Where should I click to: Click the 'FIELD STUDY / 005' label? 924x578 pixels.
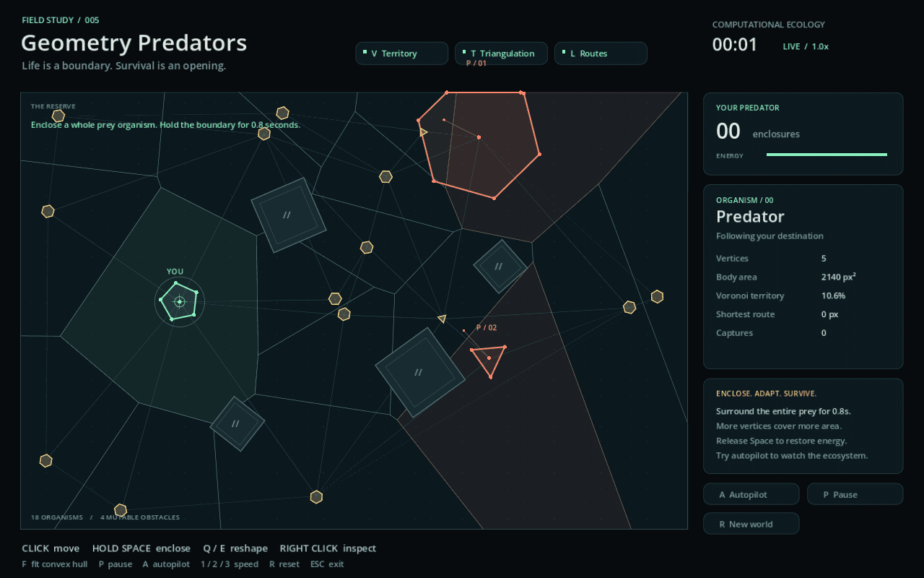tap(61, 20)
